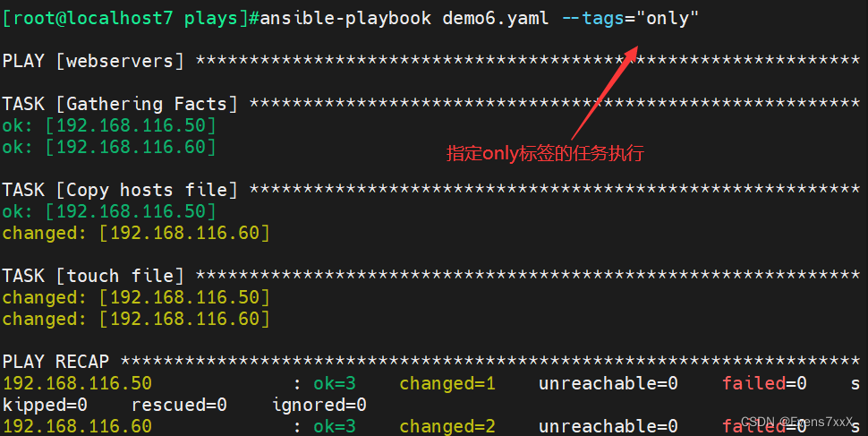The image size is (868, 436).
Task: Click the PLAY [webservers] header
Action: [x=93, y=61]
